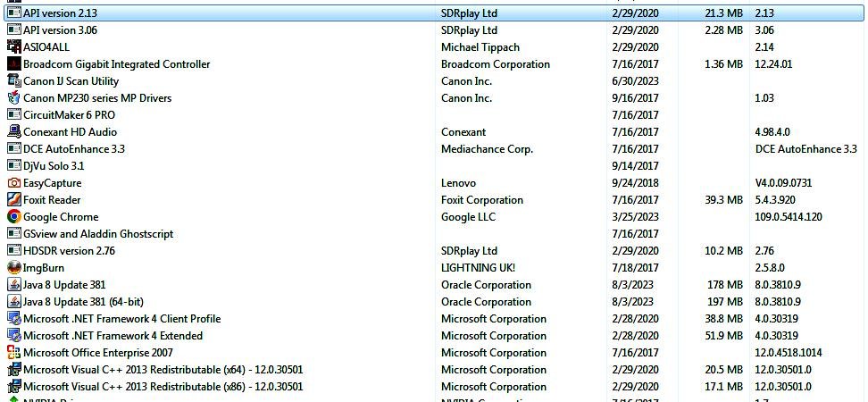
Task: Click the install date '3/25/2023'
Action: tap(636, 216)
